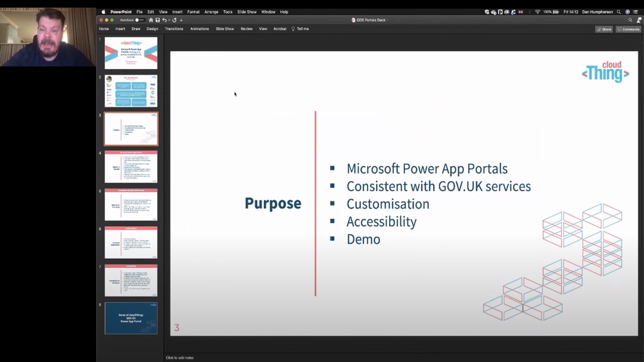Click the Share button
The width and height of the screenshot is (644, 362).
(604, 29)
